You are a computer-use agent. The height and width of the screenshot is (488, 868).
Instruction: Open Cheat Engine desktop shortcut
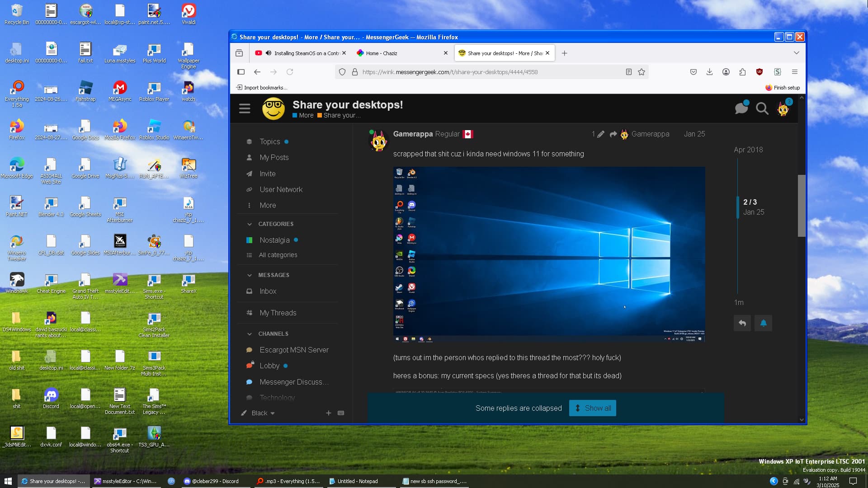click(x=51, y=284)
